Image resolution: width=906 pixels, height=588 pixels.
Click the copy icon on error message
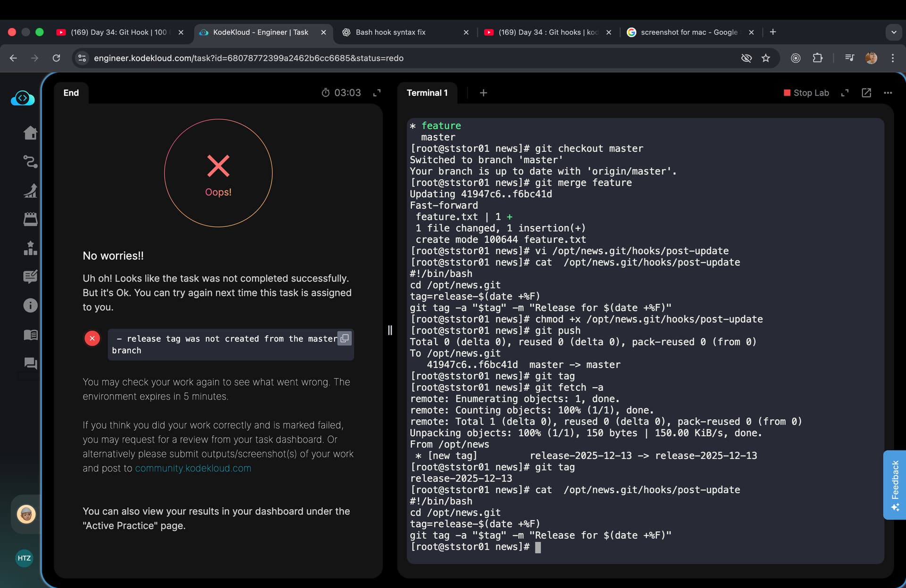[344, 338]
